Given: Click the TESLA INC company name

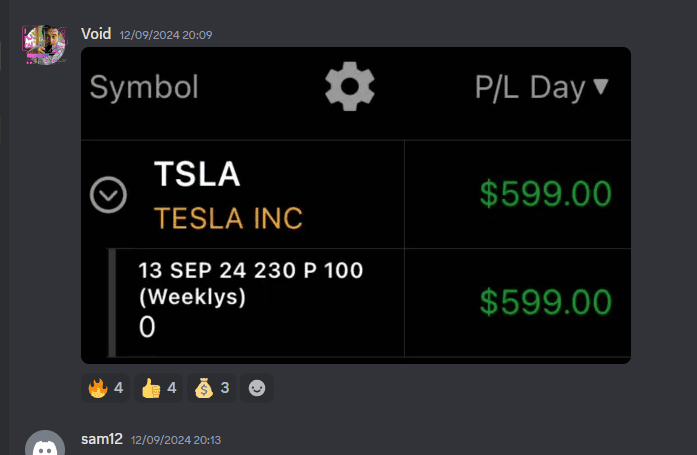Looking at the screenshot, I should [x=228, y=218].
